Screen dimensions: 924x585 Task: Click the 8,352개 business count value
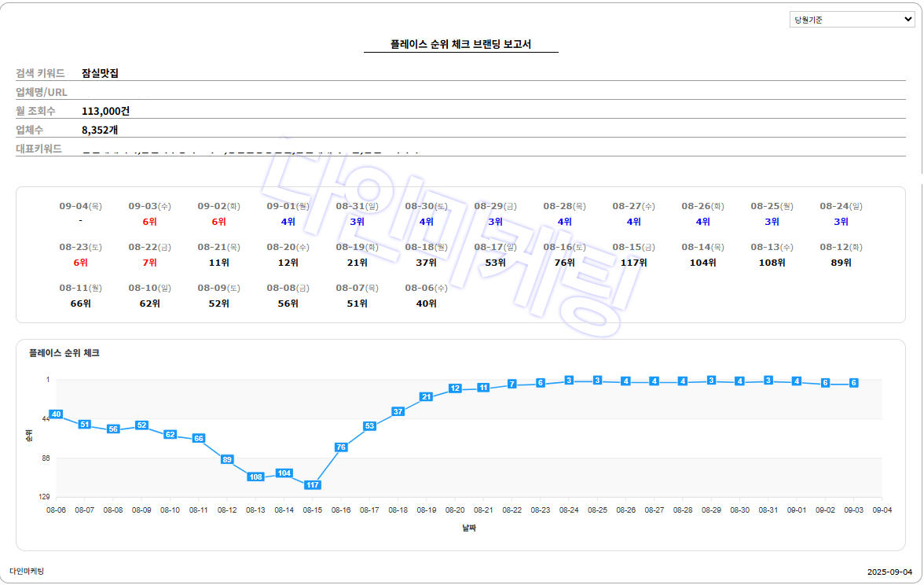coord(100,130)
